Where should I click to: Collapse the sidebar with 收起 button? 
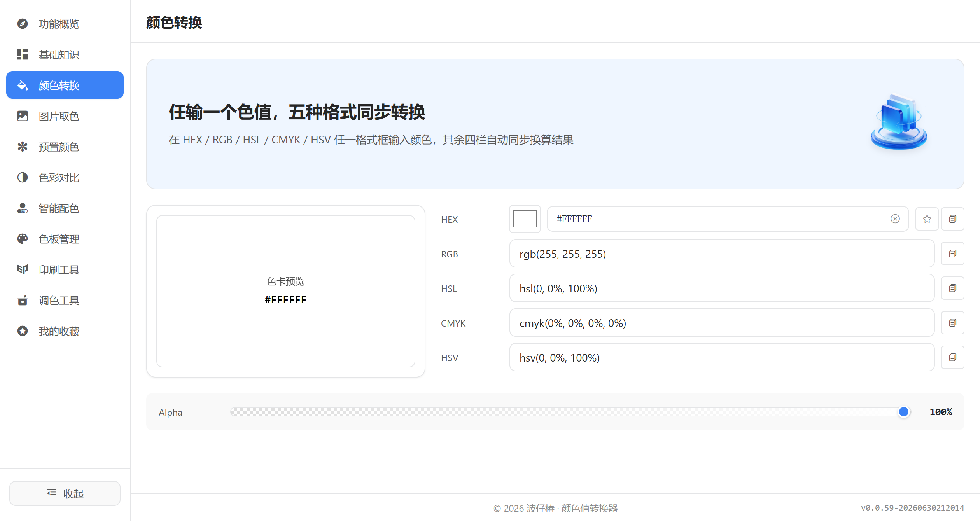65,493
